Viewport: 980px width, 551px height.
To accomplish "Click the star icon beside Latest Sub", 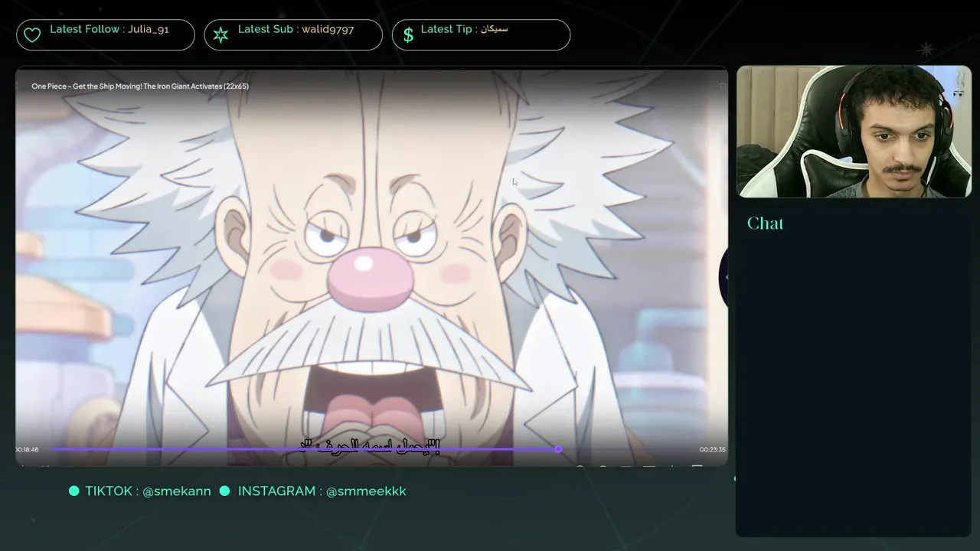I will tap(220, 35).
